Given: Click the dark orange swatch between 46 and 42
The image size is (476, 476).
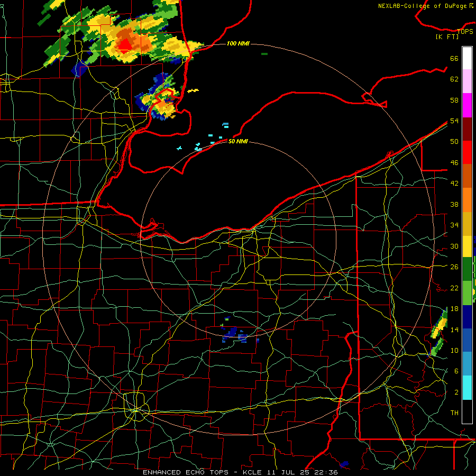Looking at the screenshot, I should [x=467, y=176].
